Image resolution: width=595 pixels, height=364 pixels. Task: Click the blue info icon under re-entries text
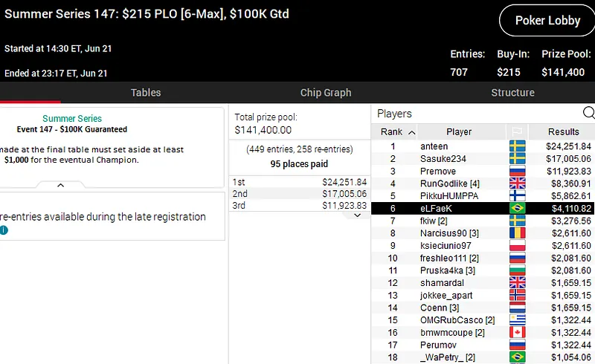[4, 230]
